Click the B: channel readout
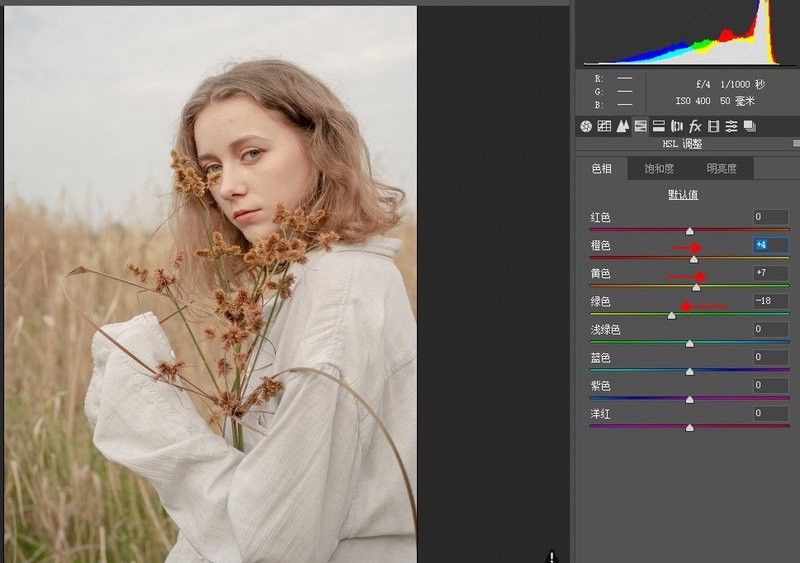 pos(613,105)
